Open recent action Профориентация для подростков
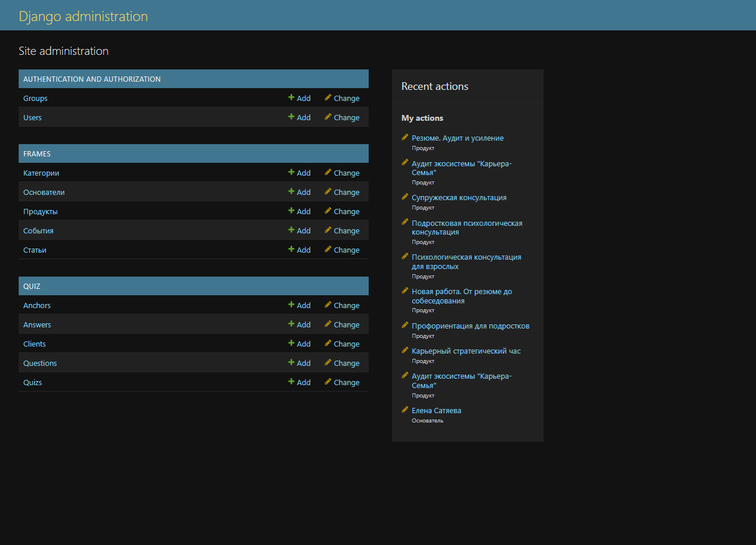This screenshot has width=756, height=545. coord(470,326)
